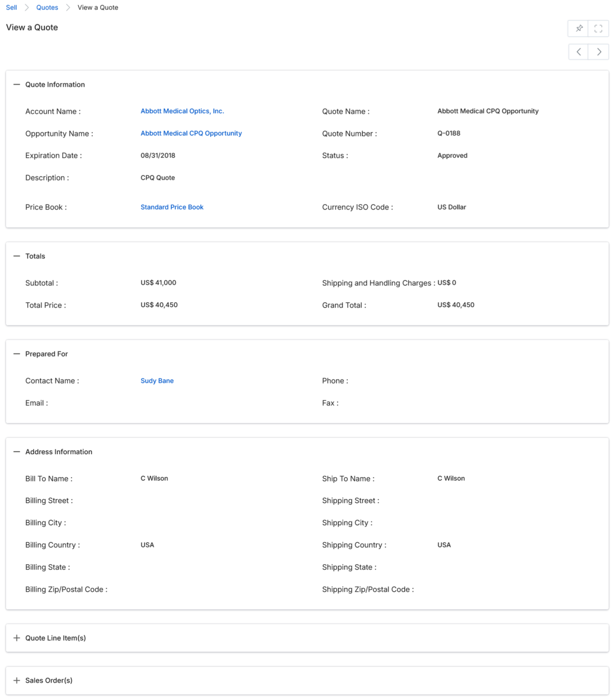Navigate to Quotes breadcrumb

47,8
